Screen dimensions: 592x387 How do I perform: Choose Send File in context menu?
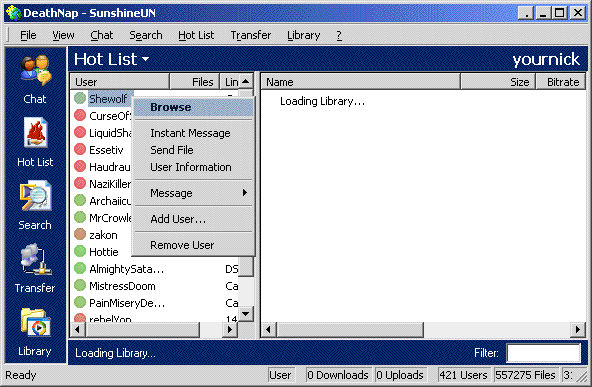tap(194, 150)
